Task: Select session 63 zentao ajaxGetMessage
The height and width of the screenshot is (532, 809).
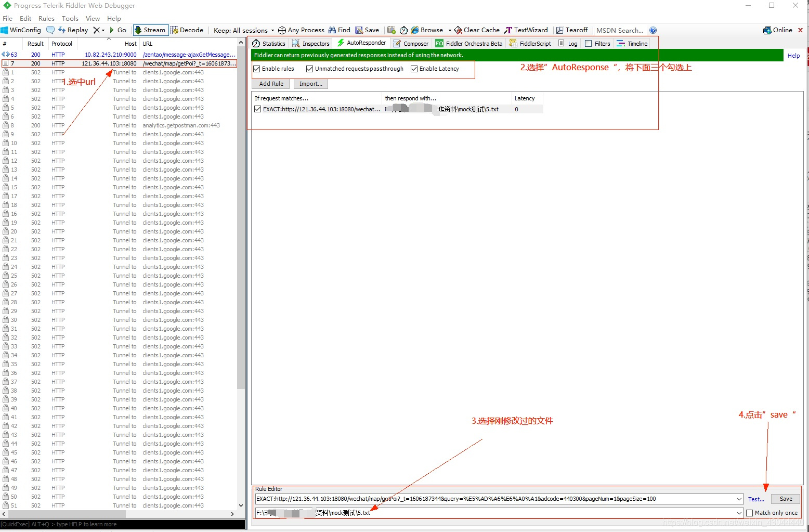Action: click(x=119, y=55)
